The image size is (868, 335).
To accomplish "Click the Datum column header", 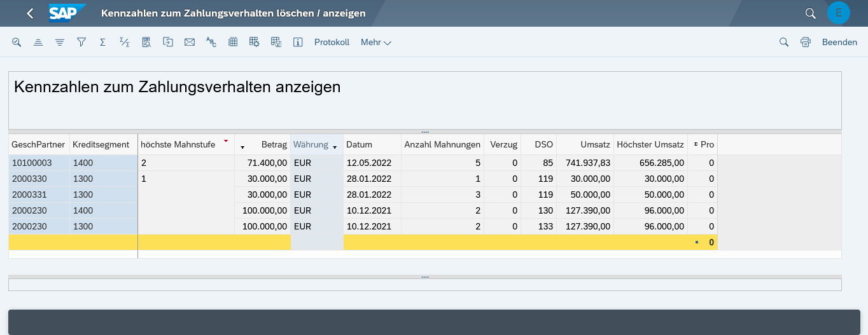I will (372, 144).
